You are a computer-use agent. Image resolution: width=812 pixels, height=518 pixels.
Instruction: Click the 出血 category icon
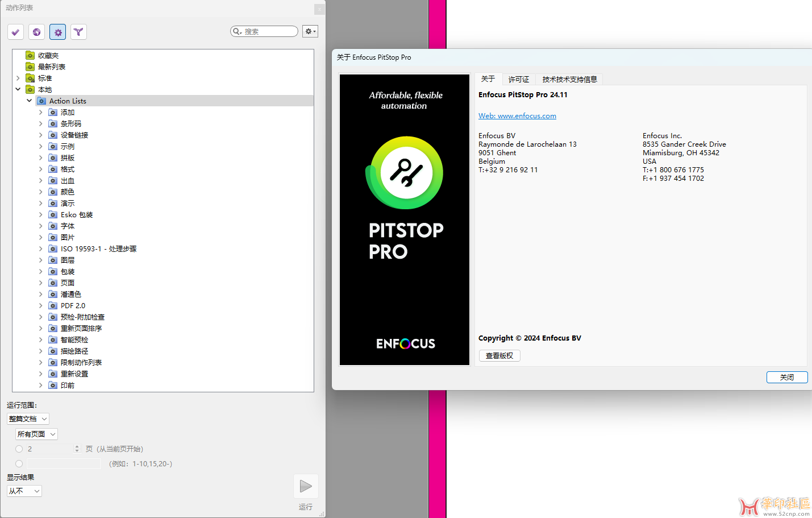(x=53, y=180)
